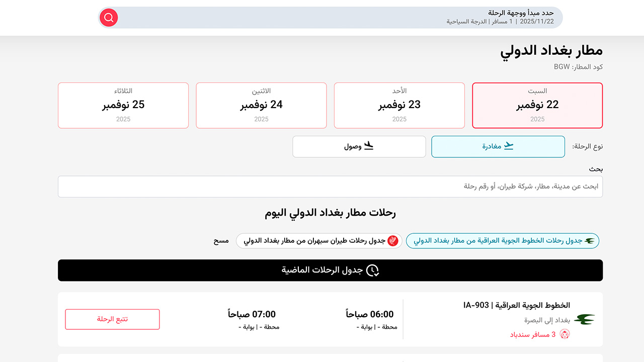The width and height of the screenshot is (644, 362).
Task: Click تتبع الرحلة for flight IA-903
Action: coord(112,319)
